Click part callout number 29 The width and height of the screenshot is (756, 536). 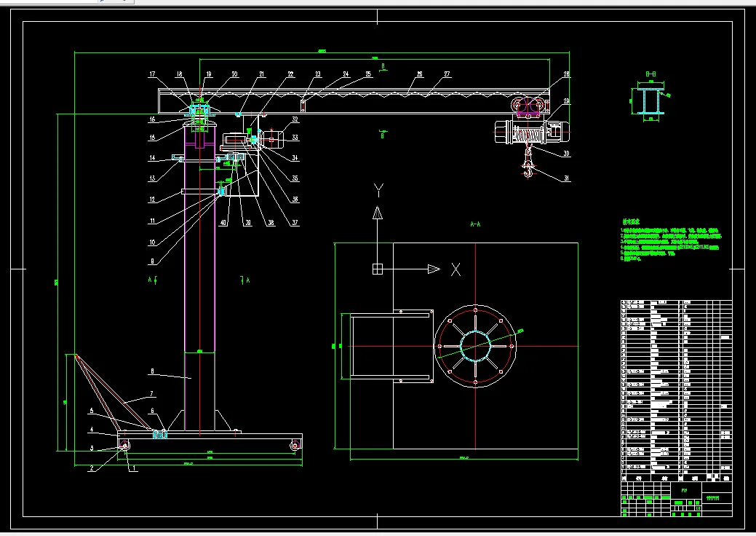567,101
